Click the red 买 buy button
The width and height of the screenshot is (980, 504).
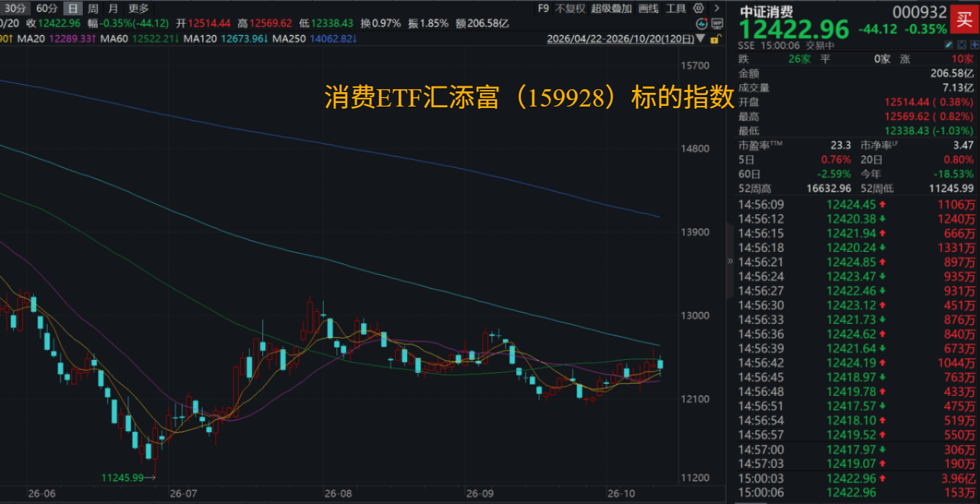964,19
